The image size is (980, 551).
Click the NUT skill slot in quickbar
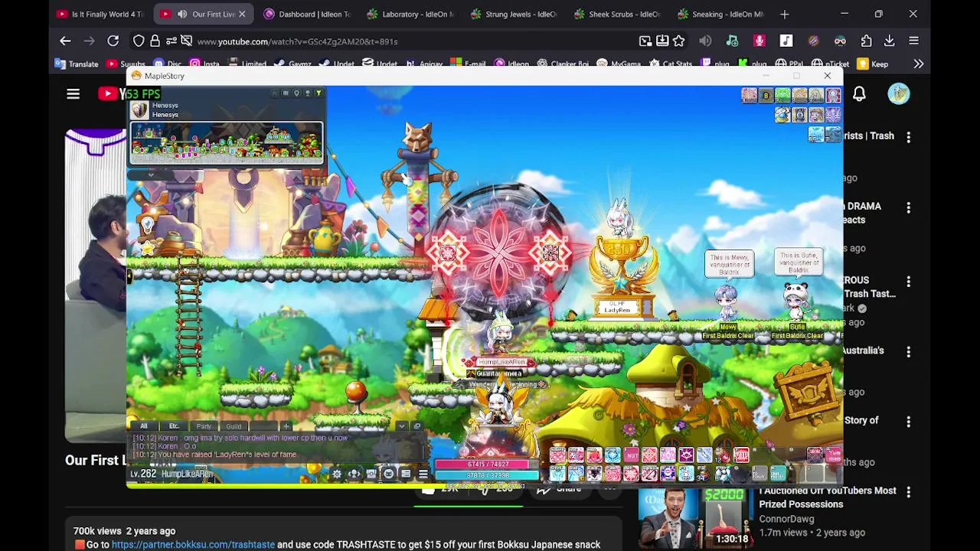[x=631, y=456]
